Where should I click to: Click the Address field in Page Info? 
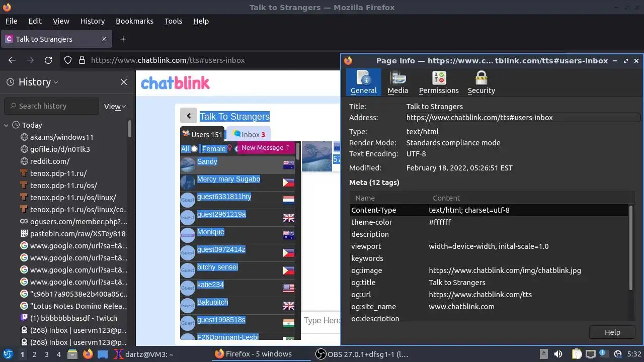523,118
